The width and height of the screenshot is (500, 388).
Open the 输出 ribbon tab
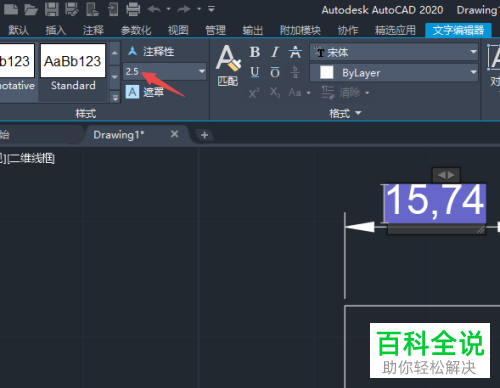[x=253, y=31]
